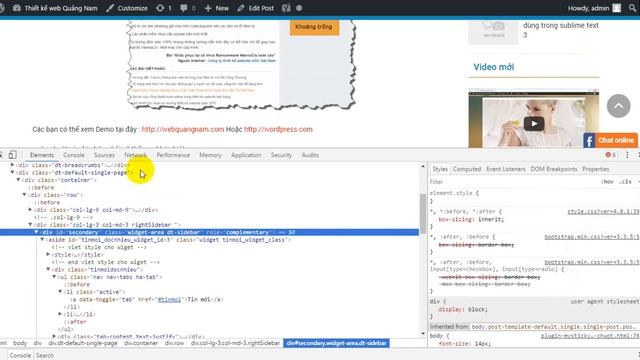Open the DevTools three-dot menu
Image resolution: width=640 pixels, height=360 pixels.
point(627,155)
